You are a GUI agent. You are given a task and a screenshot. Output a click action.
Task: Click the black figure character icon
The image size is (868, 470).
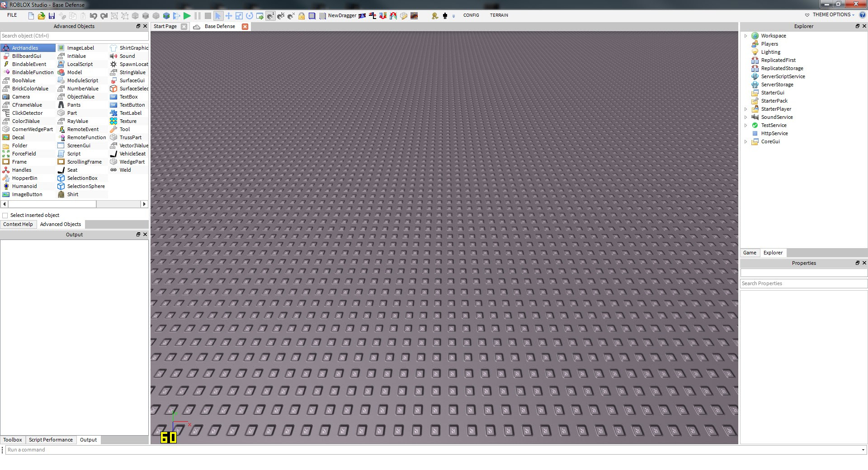click(445, 16)
